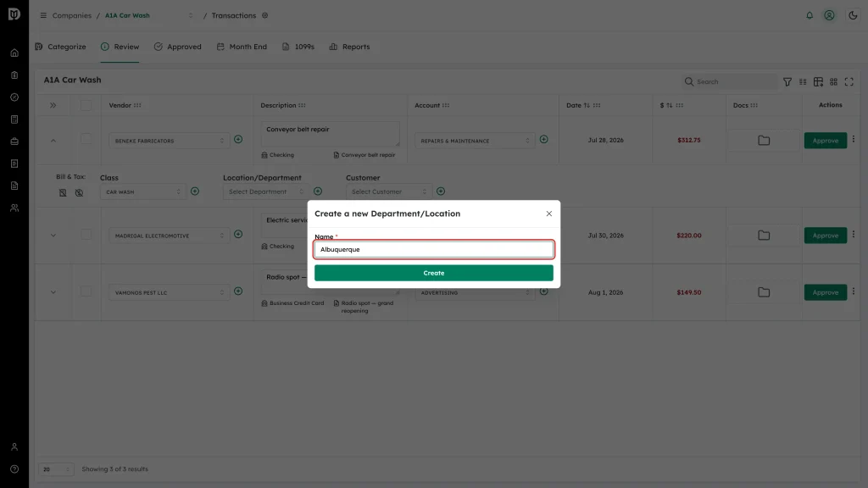Screen dimensions: 868x488
Task: Open the filter funnel icon
Action: pos(787,82)
